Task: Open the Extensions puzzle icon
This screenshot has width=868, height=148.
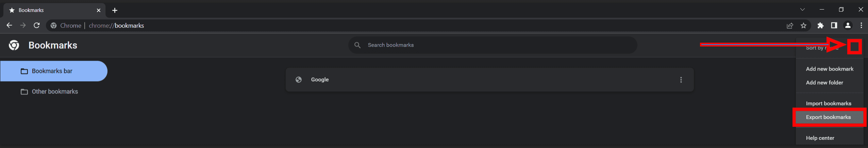Action: pos(820,26)
